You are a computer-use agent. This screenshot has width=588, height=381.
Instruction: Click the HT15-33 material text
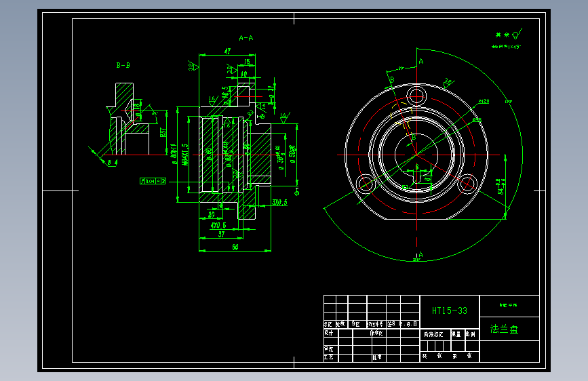[450, 311]
